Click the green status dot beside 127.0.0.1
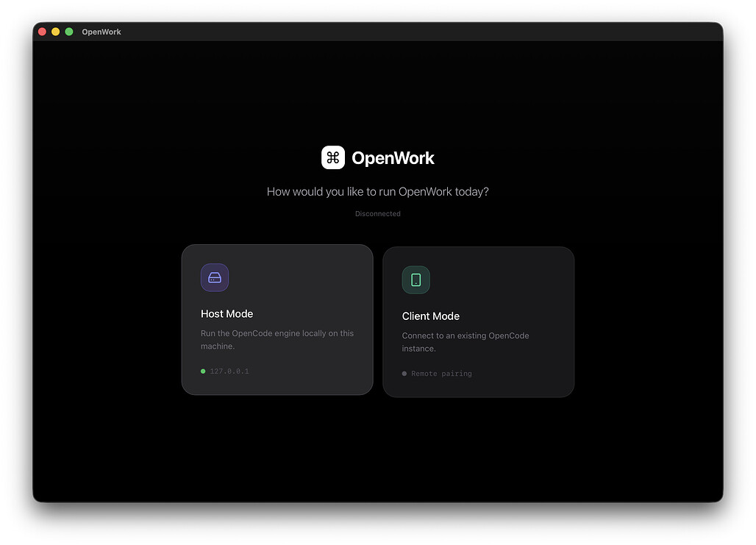The width and height of the screenshot is (756, 545). click(203, 371)
